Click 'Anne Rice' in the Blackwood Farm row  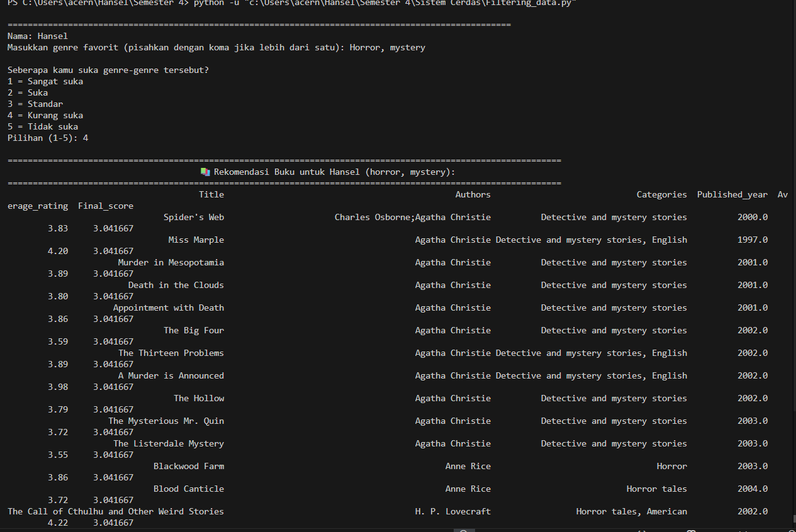pos(468,466)
